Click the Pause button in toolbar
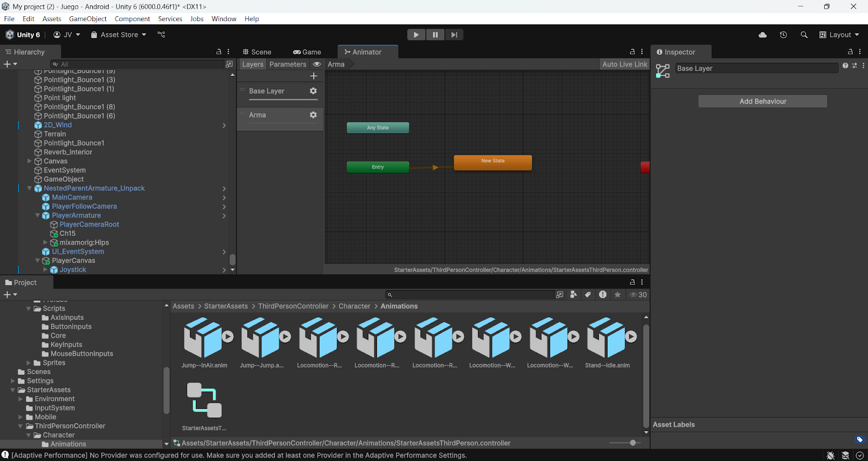The image size is (868, 461). pyautogui.click(x=435, y=35)
